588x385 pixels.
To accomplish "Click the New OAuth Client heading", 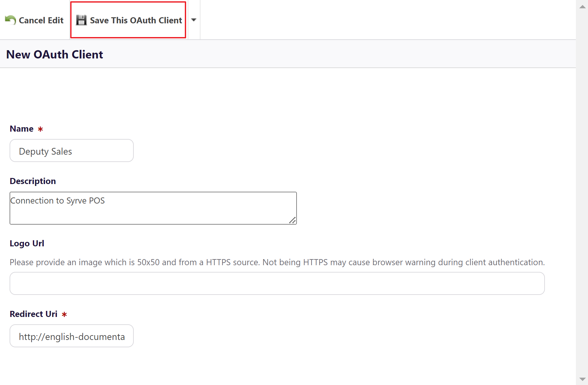I will click(55, 54).
